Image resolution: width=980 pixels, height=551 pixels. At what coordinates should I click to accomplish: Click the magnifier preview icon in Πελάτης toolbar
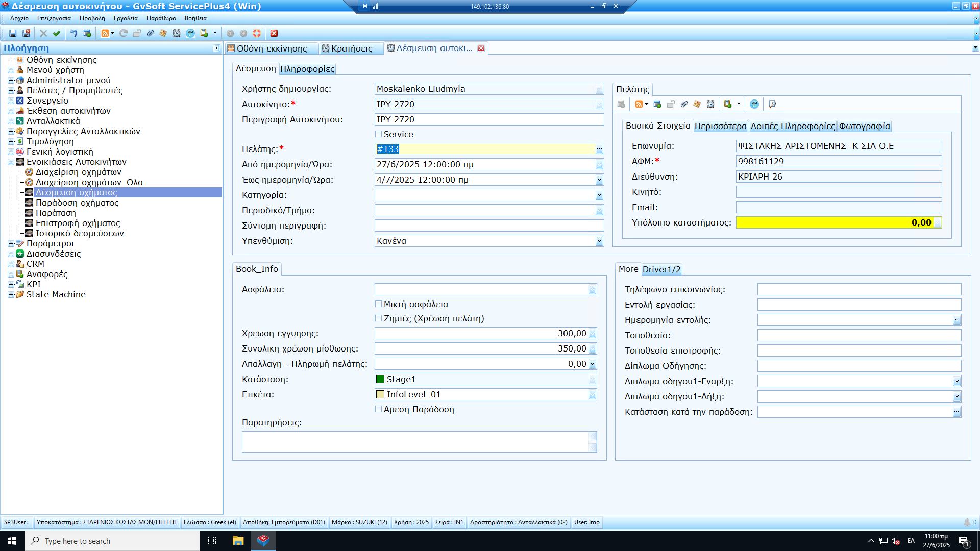(x=772, y=104)
